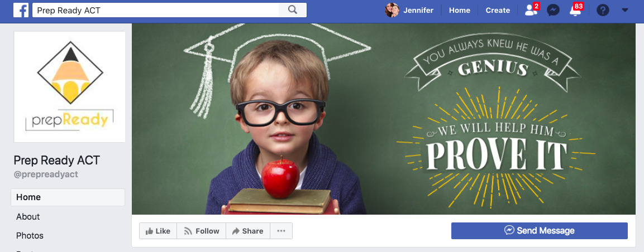Viewport: 644px width, 252px height.
Task: Click the Send Message button
Action: pos(539,231)
